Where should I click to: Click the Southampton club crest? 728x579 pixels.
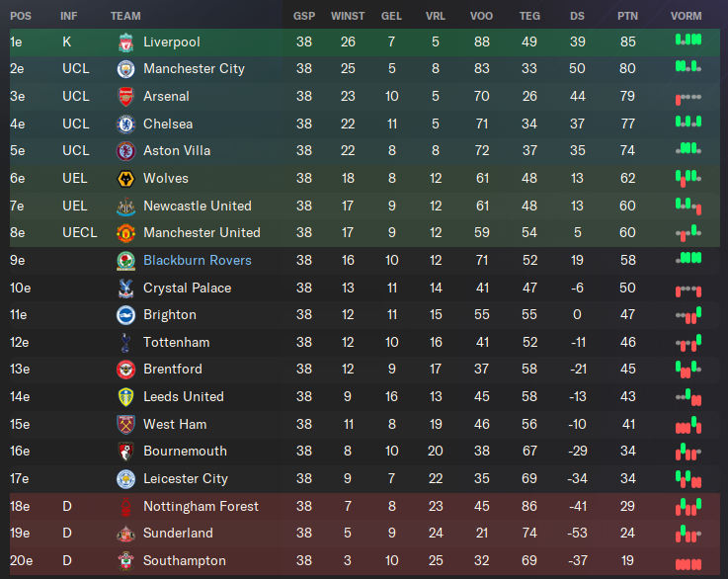click(x=125, y=561)
